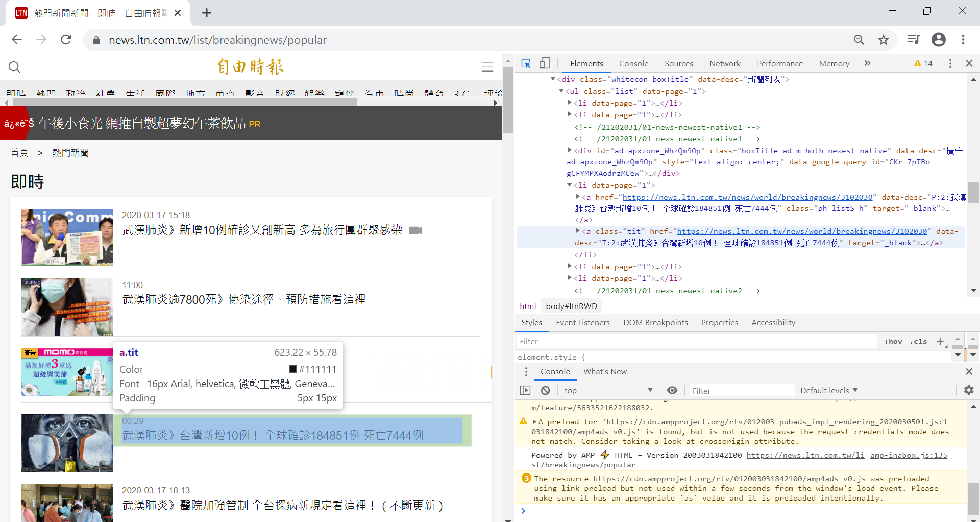This screenshot has width=980, height=522.
Task: Open Chrome three-dot menu
Action: coord(963,40)
